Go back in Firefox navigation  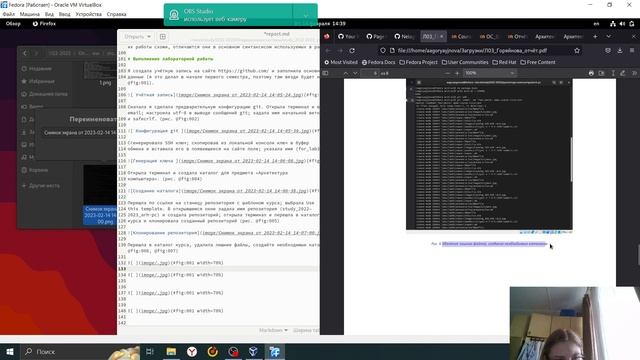click(x=328, y=51)
